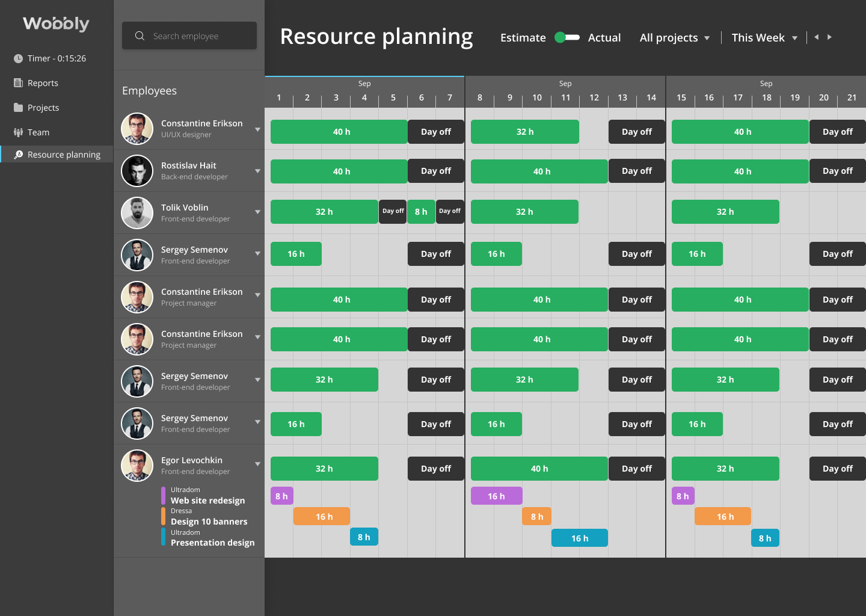This screenshot has height=616, width=866.
Task: Expand Egor Levochkin's project list
Action: click(257, 464)
